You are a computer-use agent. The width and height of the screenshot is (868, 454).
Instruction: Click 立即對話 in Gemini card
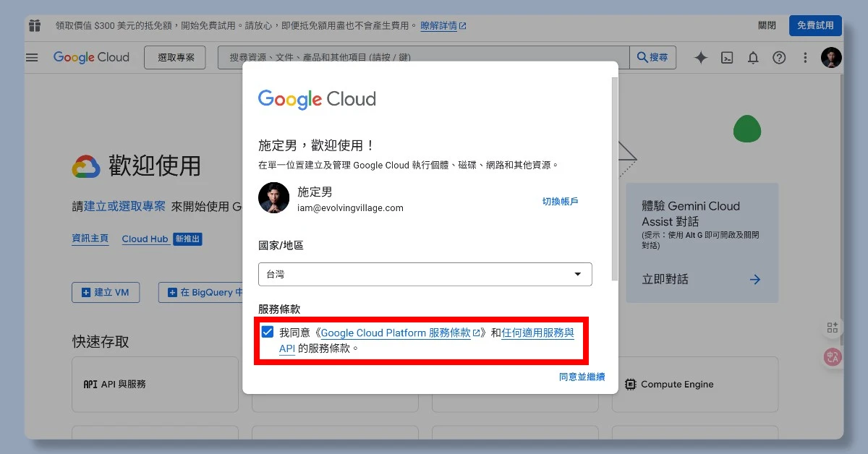pyautogui.click(x=665, y=279)
